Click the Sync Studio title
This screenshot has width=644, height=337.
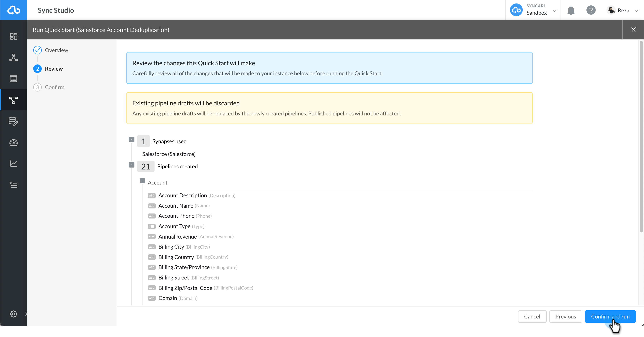(x=56, y=10)
